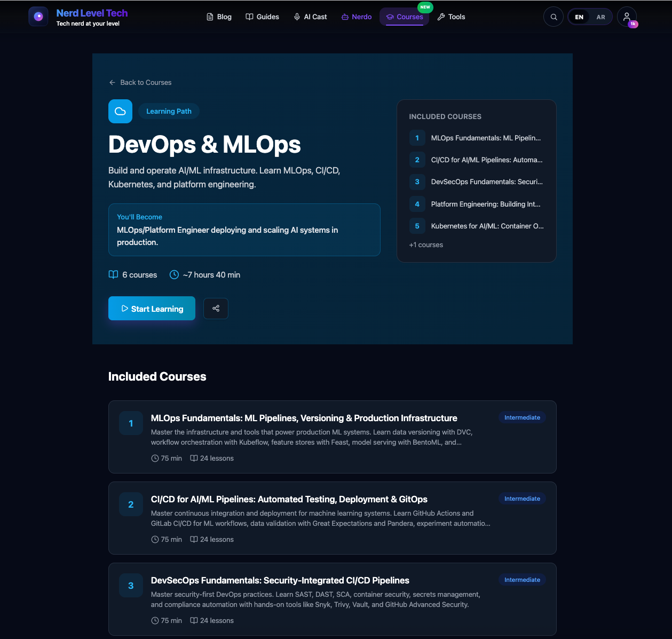Open the share icon beside Start Learning
The image size is (672, 639).
point(216,309)
